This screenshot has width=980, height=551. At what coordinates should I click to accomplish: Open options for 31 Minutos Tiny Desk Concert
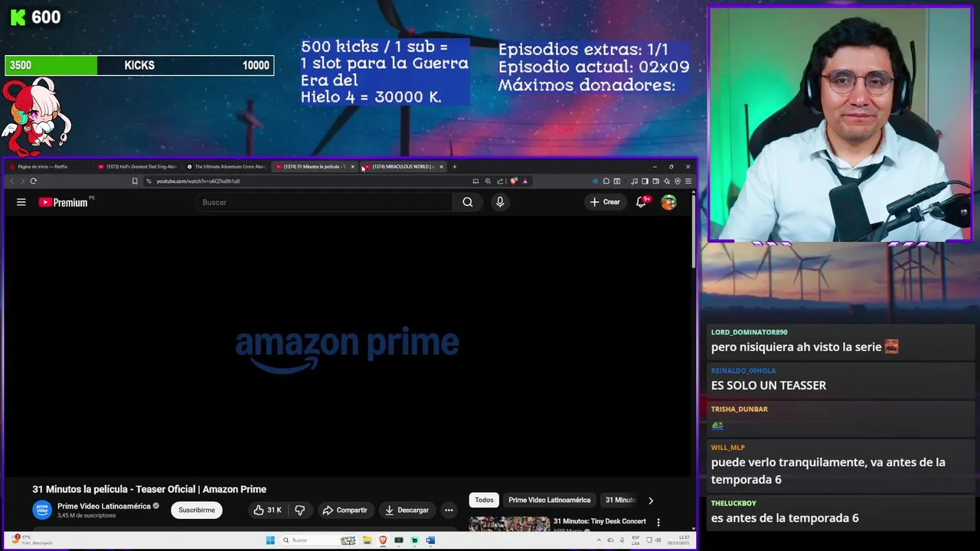658,523
